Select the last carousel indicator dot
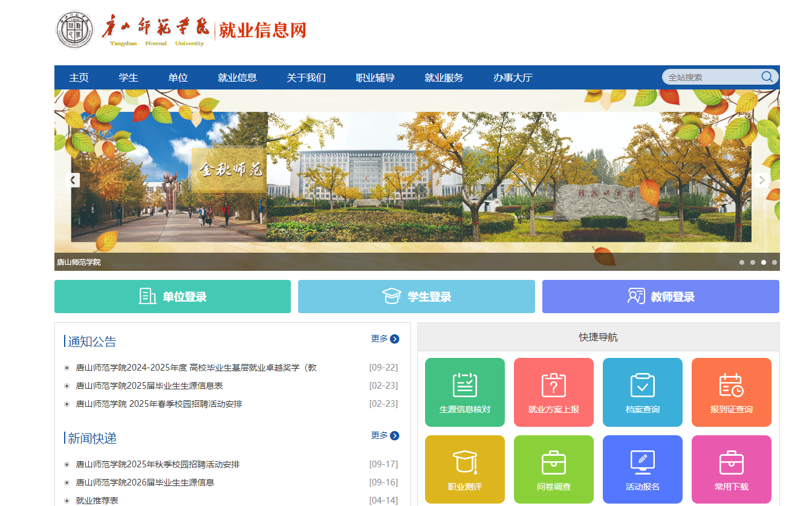812x506 pixels. (775, 262)
